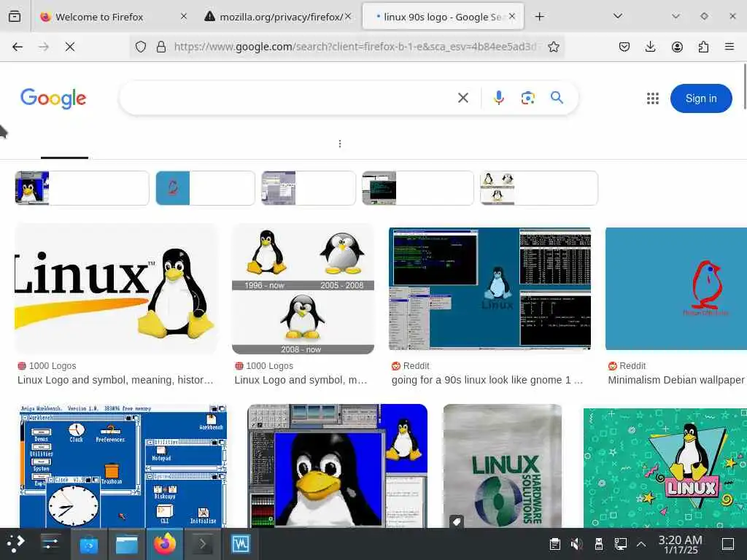Open clipboard tray icon

554,544
